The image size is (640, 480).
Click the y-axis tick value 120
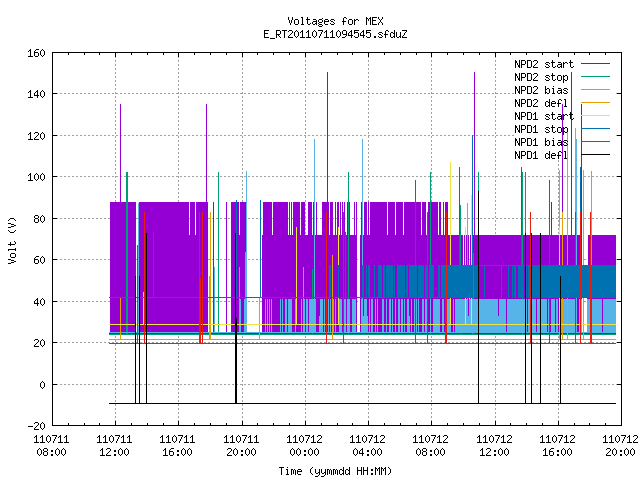coord(36,136)
